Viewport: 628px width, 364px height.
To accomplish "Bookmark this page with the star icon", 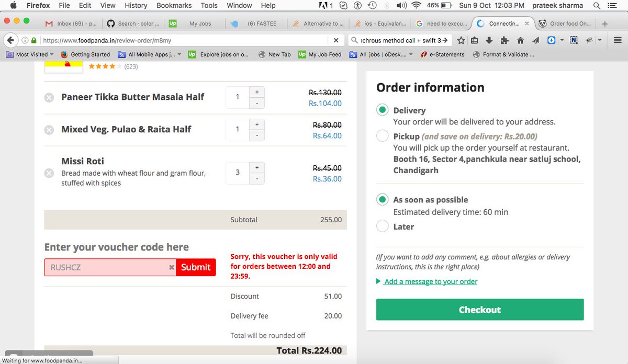I will tap(461, 40).
